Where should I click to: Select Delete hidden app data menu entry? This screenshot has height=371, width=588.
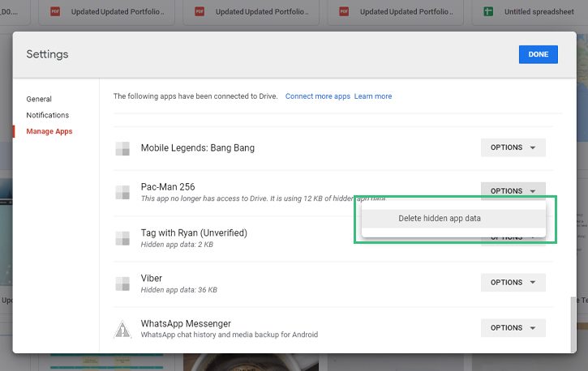453,218
